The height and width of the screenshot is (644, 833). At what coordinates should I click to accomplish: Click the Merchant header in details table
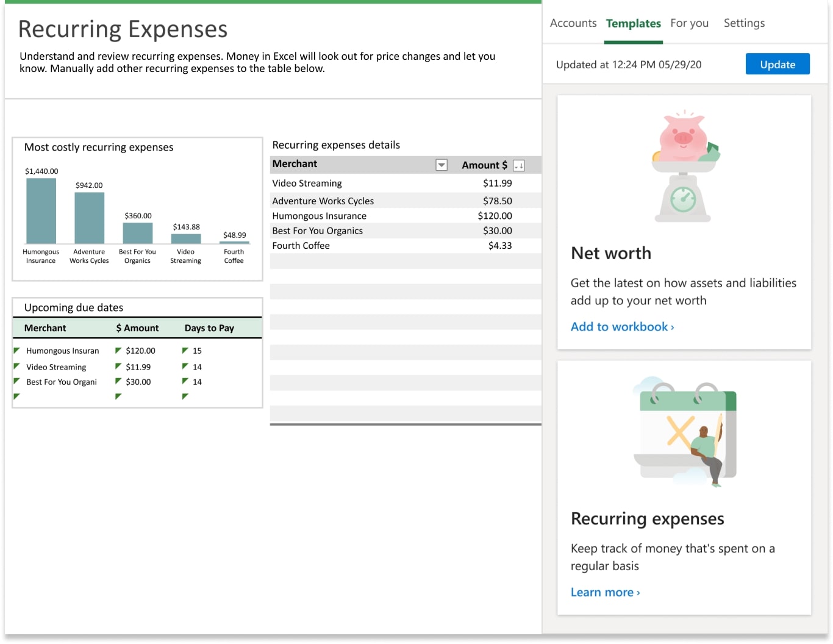click(295, 163)
